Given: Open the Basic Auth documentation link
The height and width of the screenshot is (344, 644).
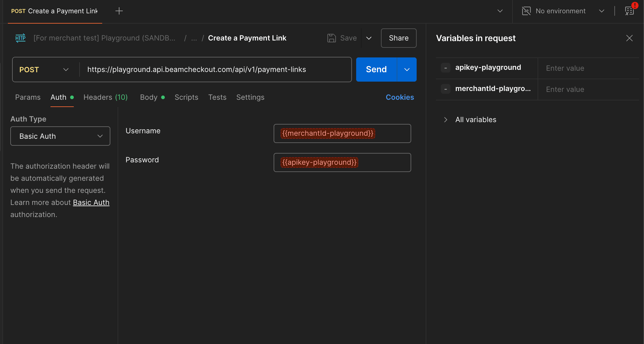Looking at the screenshot, I should pos(91,203).
